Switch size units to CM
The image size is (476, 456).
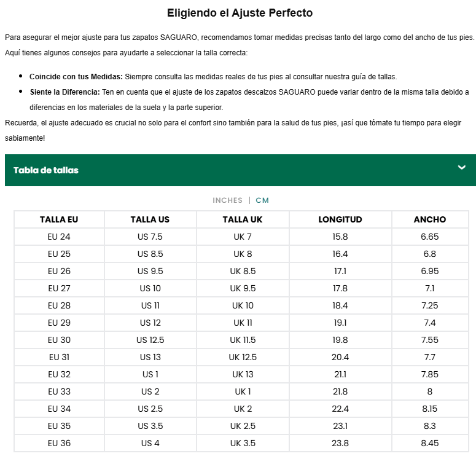[262, 200]
